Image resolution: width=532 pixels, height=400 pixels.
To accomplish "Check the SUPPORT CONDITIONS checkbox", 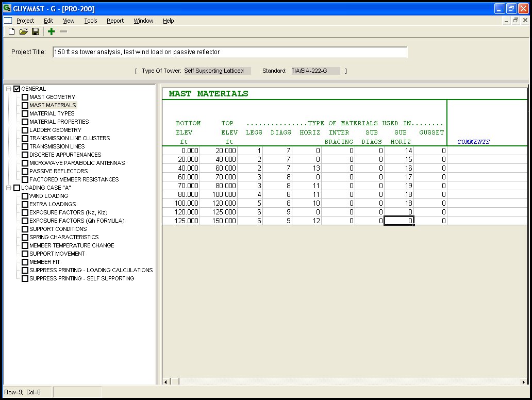I will pos(25,229).
